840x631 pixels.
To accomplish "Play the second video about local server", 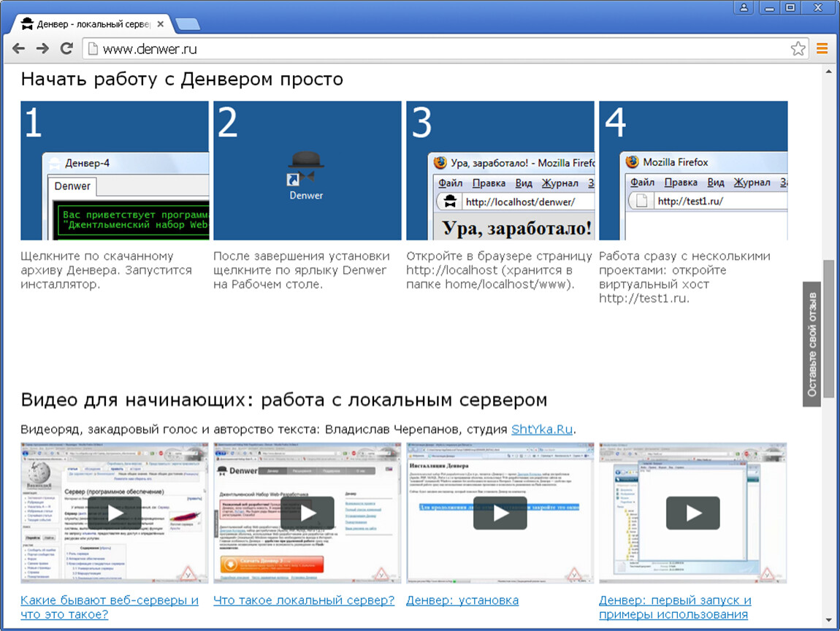I will [x=307, y=513].
